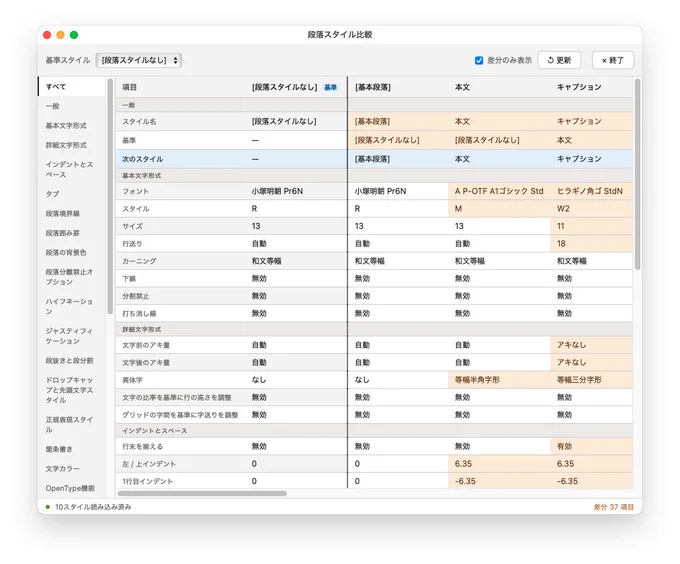The image size is (680, 564).
Task: Select the 文字前のアキ量 row label
Action: 146,345
